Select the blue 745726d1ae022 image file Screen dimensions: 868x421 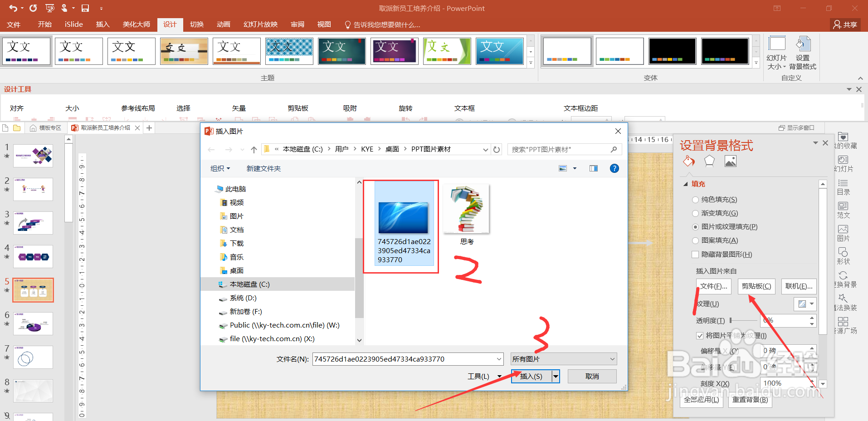(404, 224)
